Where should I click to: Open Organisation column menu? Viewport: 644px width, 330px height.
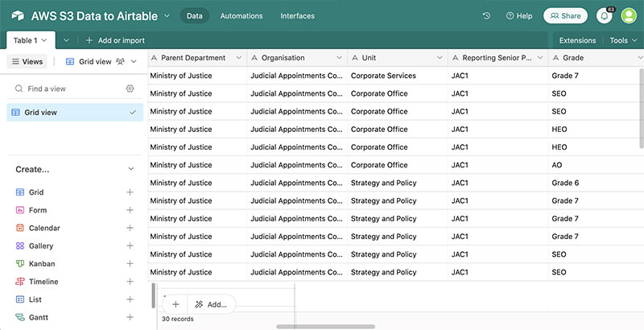click(x=339, y=58)
